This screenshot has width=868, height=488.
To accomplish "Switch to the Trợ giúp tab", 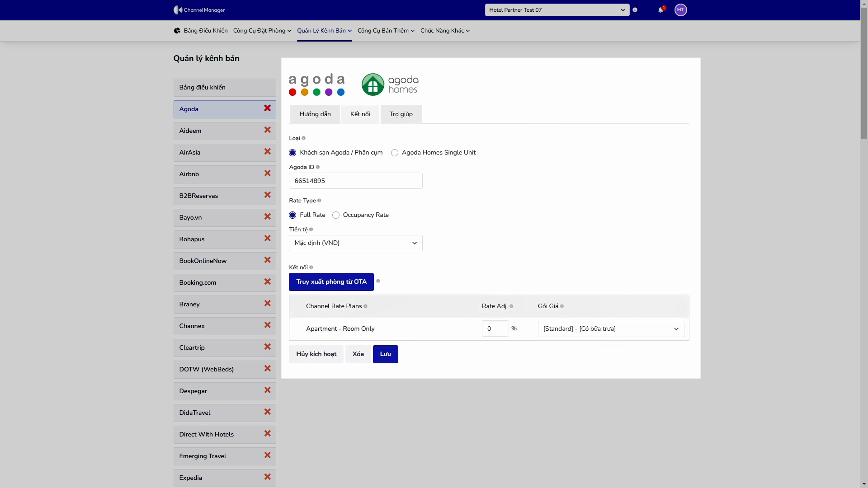I will (x=401, y=114).
